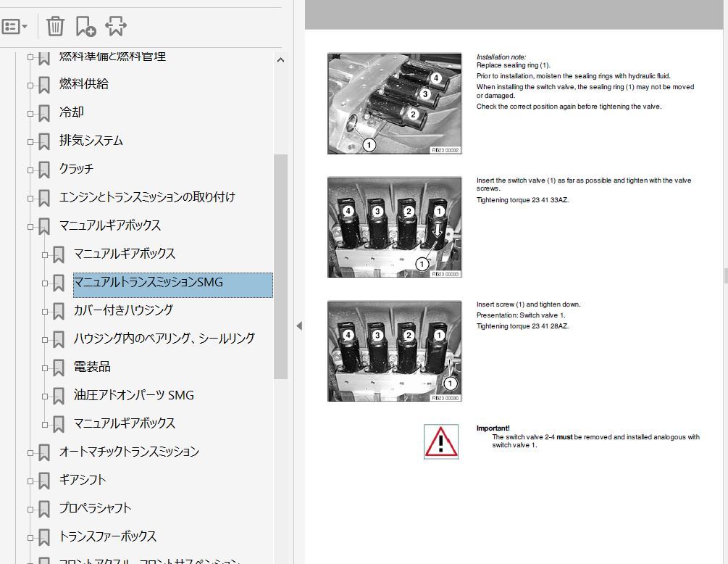Click the 'Presentation: Switch valve 1.' text
Viewport: 728px width, 564px height.
(521, 315)
